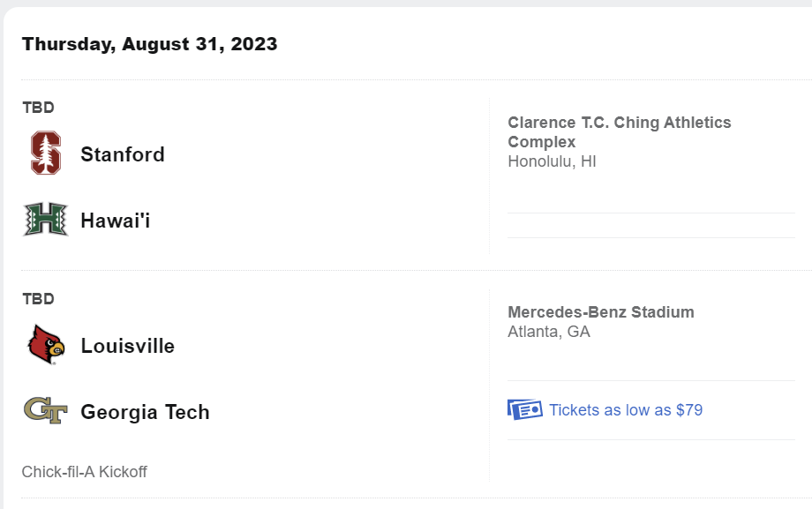Open the Louisville team name link
812x509 pixels.
128,346
